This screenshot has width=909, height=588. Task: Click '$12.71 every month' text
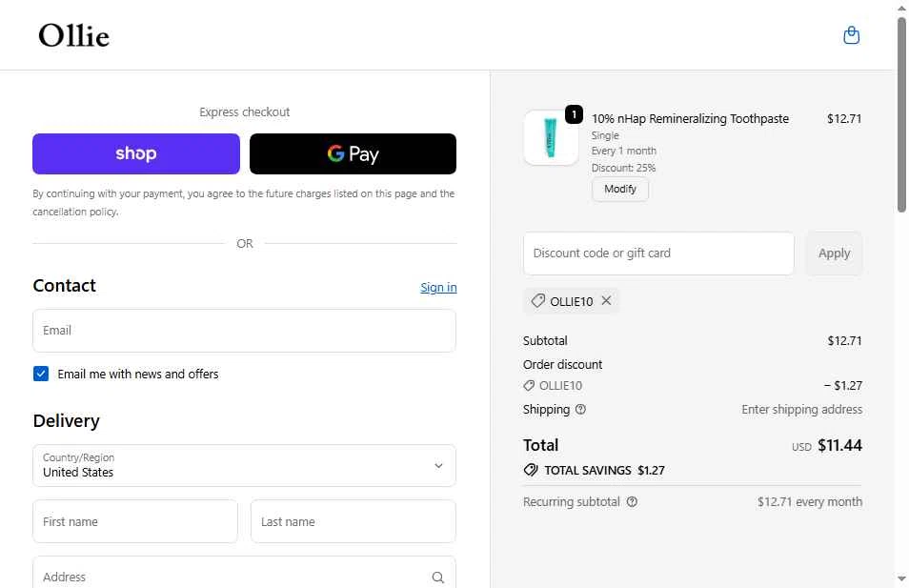coord(810,501)
